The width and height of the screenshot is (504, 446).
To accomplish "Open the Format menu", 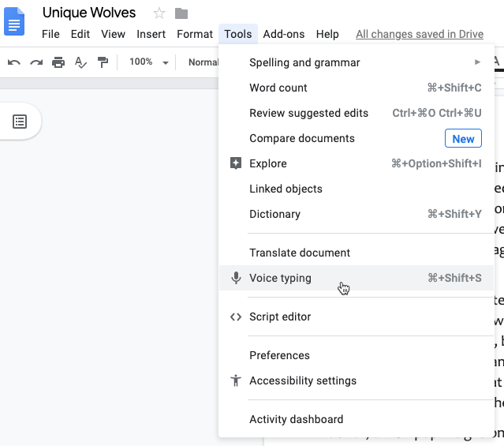I will [x=195, y=34].
